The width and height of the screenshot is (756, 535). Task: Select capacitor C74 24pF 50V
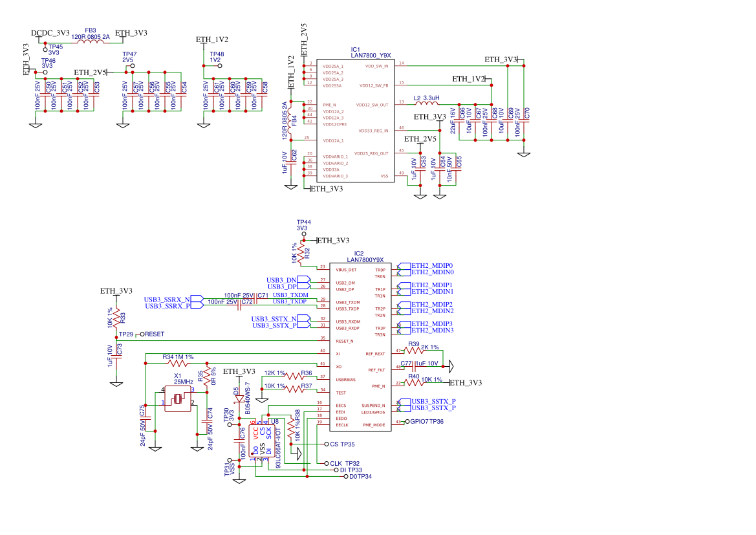pos(207,420)
